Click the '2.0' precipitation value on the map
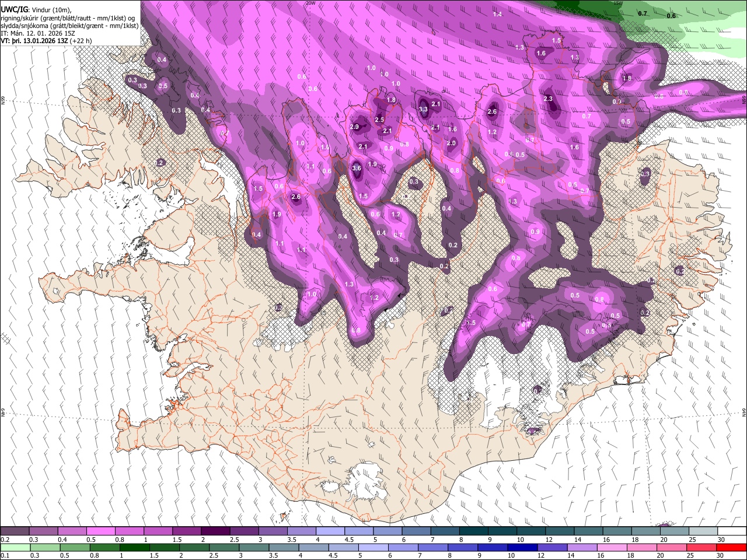 pos(451,143)
